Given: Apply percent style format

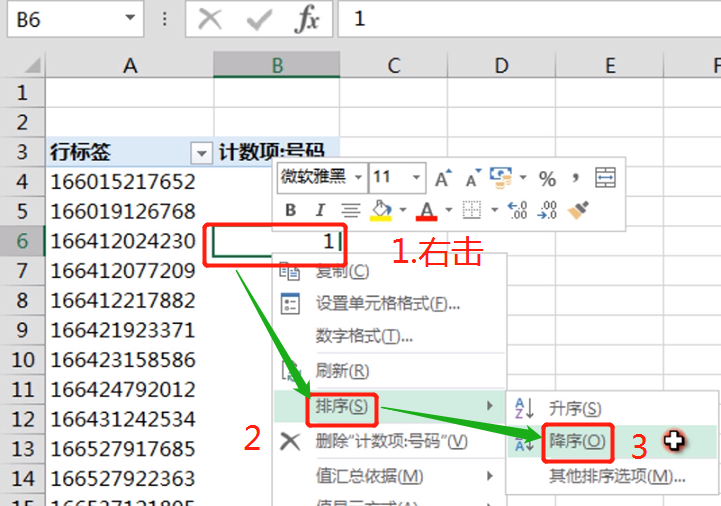Looking at the screenshot, I should click(x=547, y=178).
